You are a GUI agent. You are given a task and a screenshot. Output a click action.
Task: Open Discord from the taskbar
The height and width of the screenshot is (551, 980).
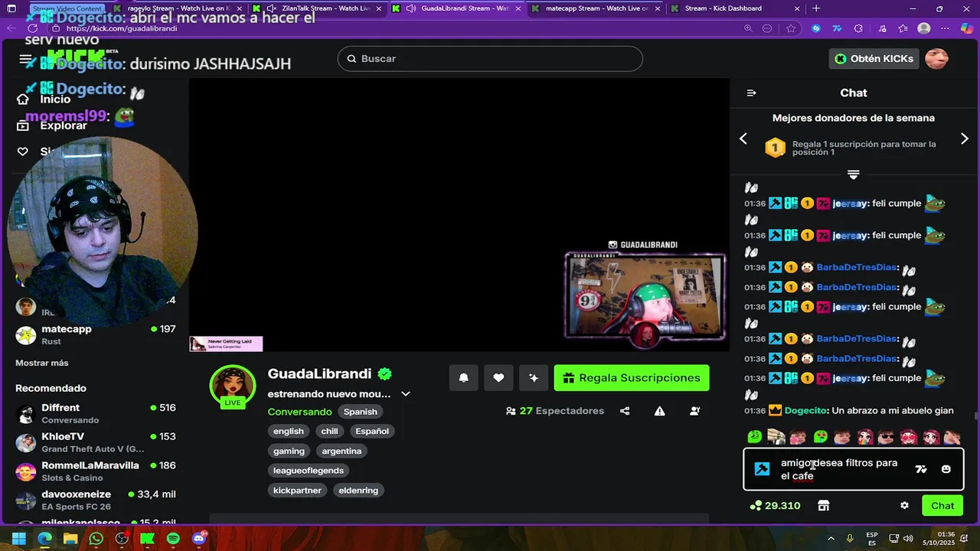[x=200, y=539]
